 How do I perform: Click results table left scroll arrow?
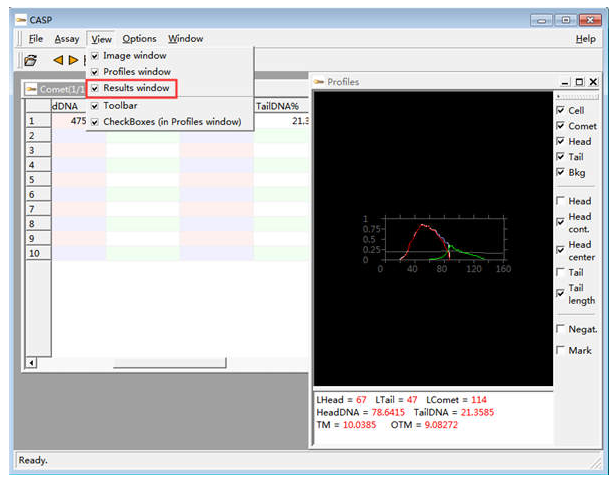tap(30, 361)
